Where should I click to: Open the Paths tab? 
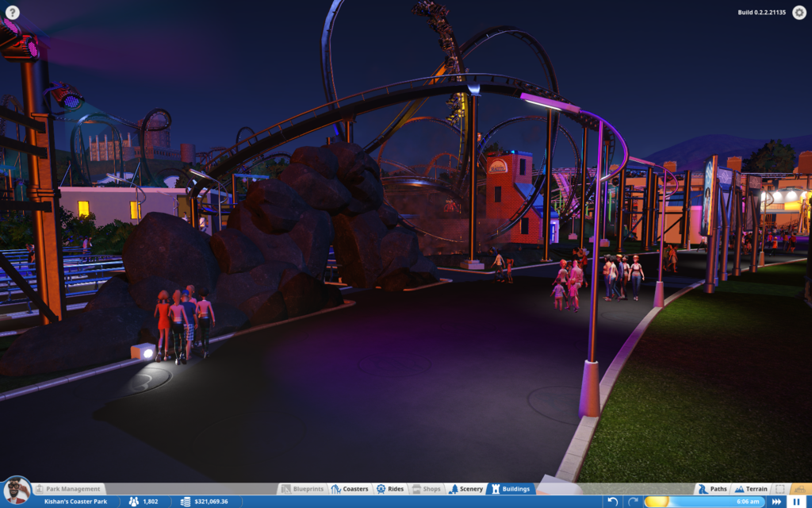point(713,489)
